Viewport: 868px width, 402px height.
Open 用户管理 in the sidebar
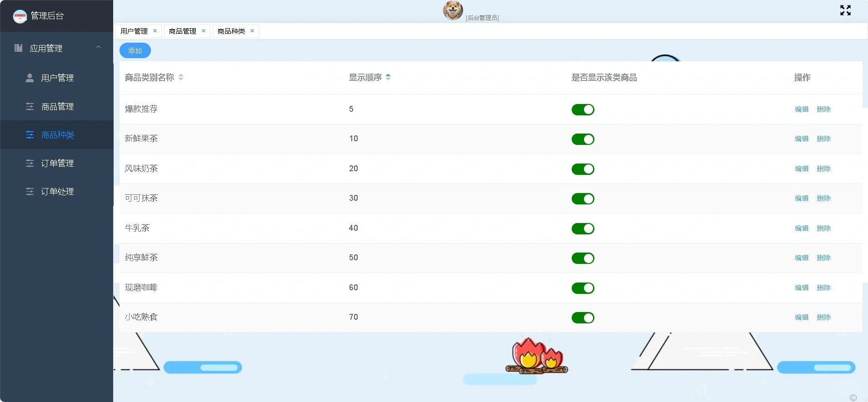tap(57, 78)
